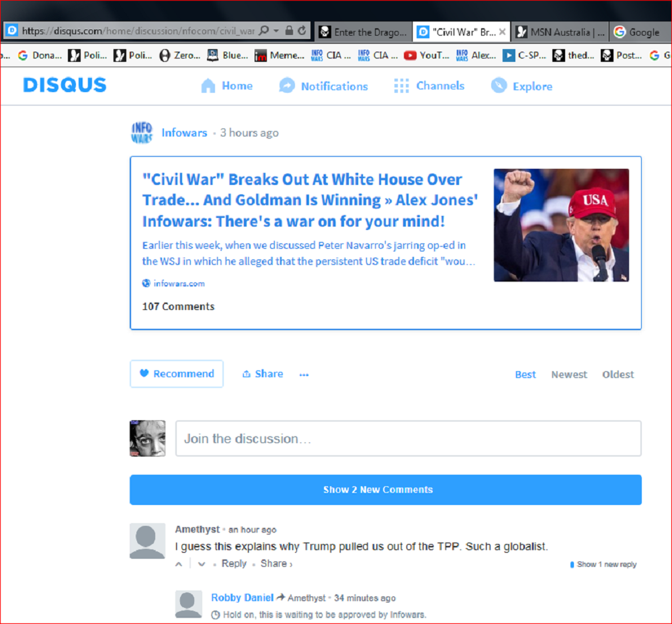Click the Infowars channel avatar

tap(142, 133)
